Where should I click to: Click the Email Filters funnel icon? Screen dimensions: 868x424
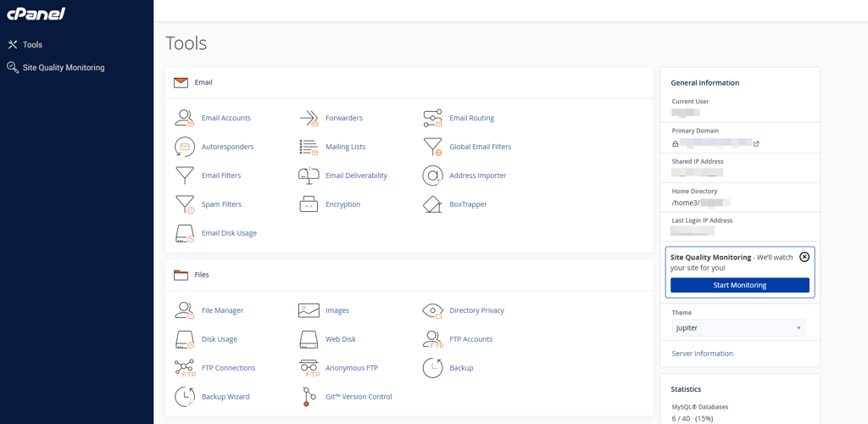coord(184,176)
